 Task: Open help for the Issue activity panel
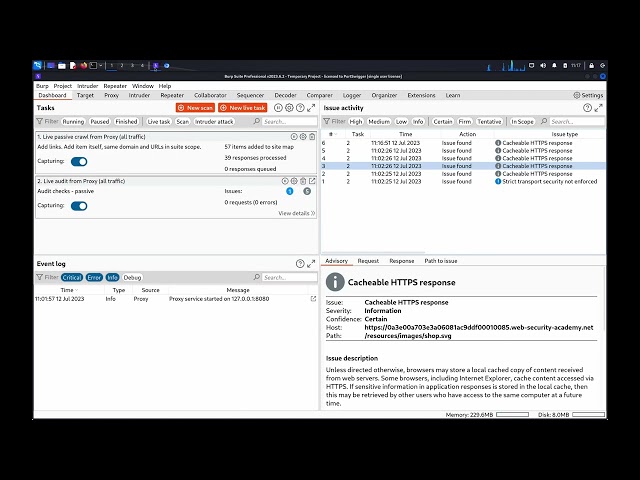click(587, 108)
